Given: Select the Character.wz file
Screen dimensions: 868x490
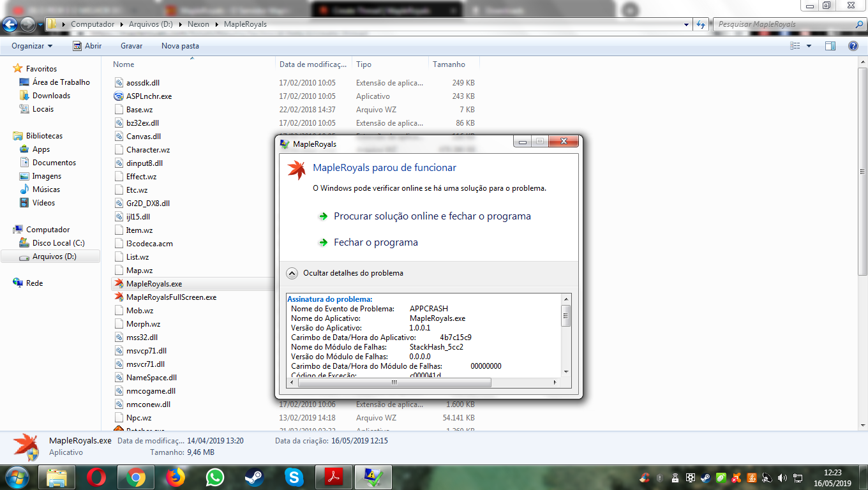Looking at the screenshot, I should 147,150.
